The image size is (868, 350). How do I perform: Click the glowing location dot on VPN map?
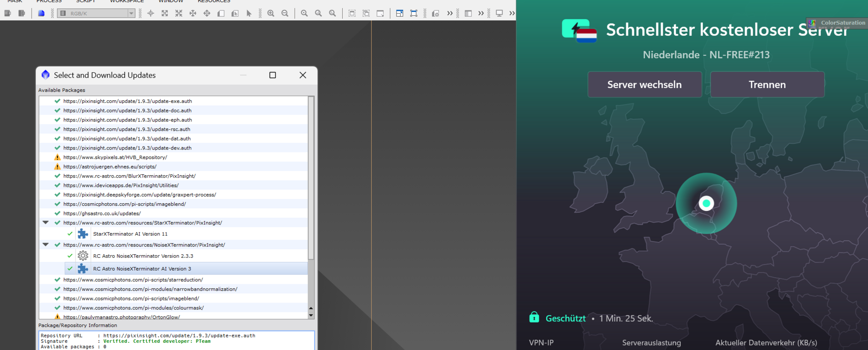point(706,203)
